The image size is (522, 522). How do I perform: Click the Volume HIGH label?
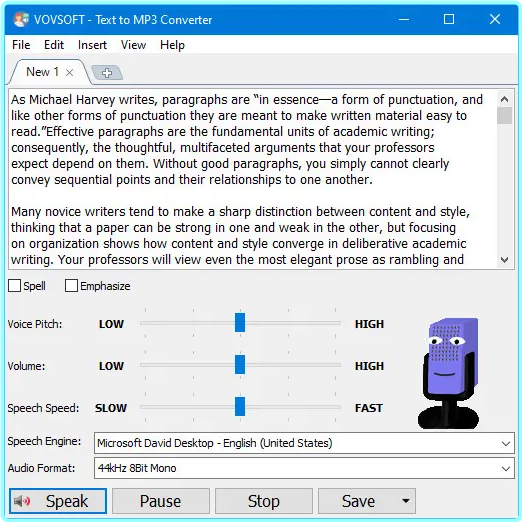(x=369, y=366)
